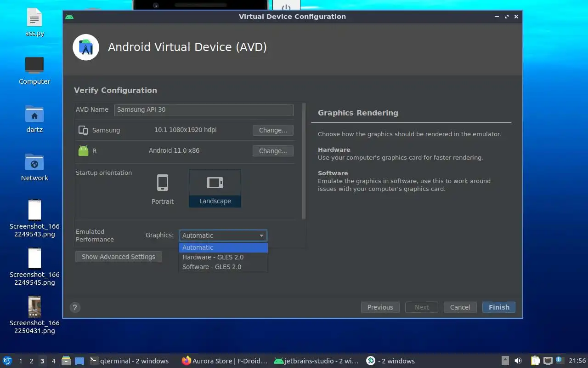Open network tray icon
Viewport: 588px width, 368px height.
click(548, 361)
